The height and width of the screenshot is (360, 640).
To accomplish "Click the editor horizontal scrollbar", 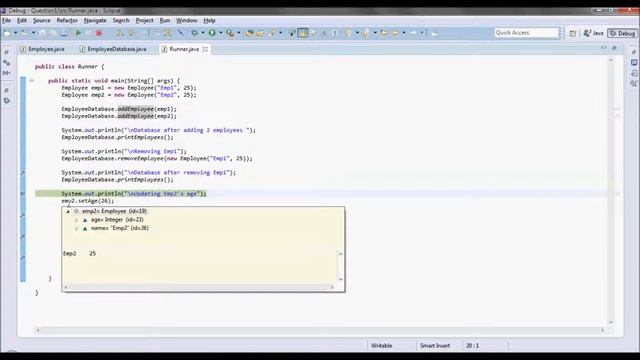I will tap(320, 330).
